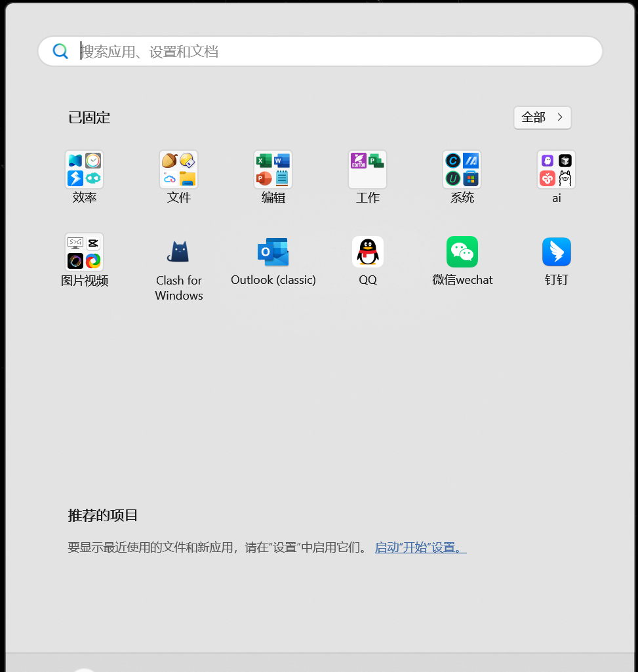The height and width of the screenshot is (672, 638).
Task: Show all apps with 全部 button
Action: [542, 117]
